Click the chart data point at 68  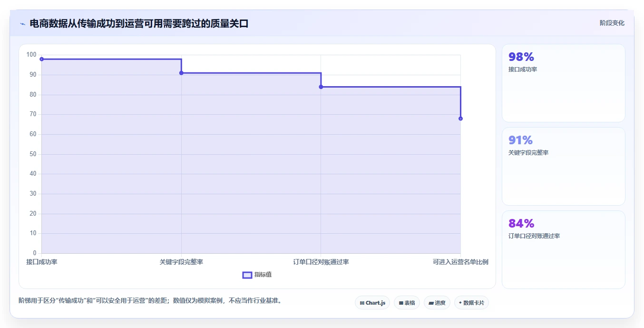coord(460,119)
